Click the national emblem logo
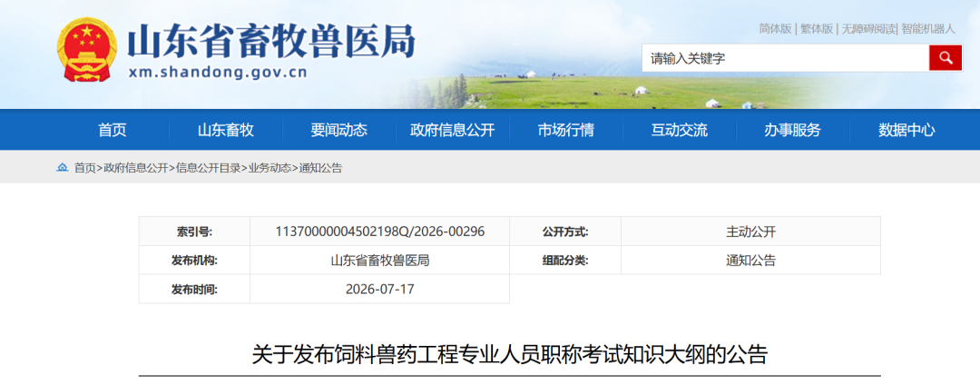 (x=87, y=49)
